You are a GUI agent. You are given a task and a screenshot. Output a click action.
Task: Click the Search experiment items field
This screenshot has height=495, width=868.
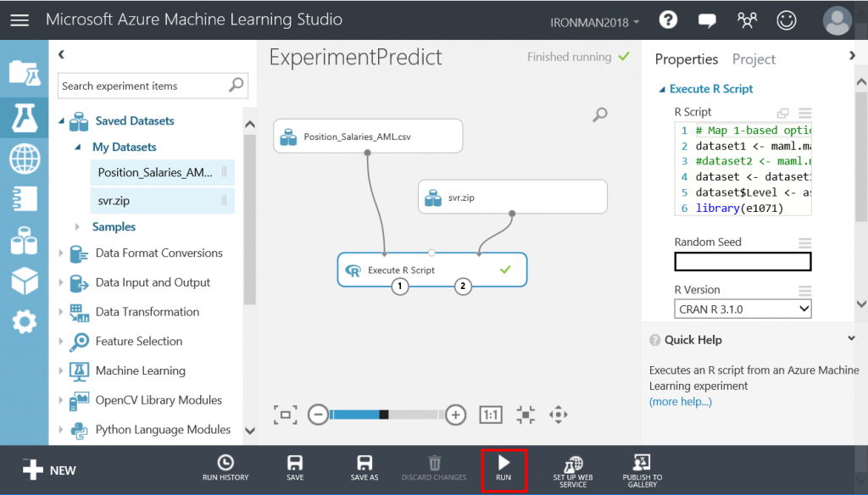pyautogui.click(x=153, y=86)
